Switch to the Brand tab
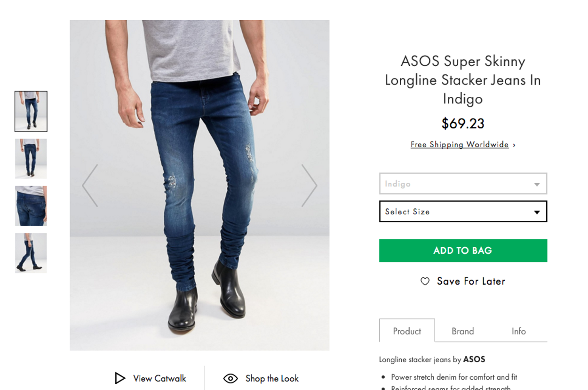 click(463, 331)
